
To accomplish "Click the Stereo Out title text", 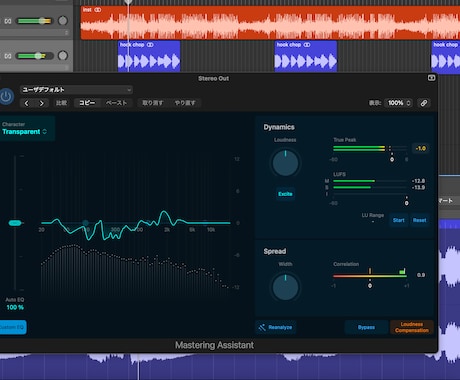I will (213, 79).
